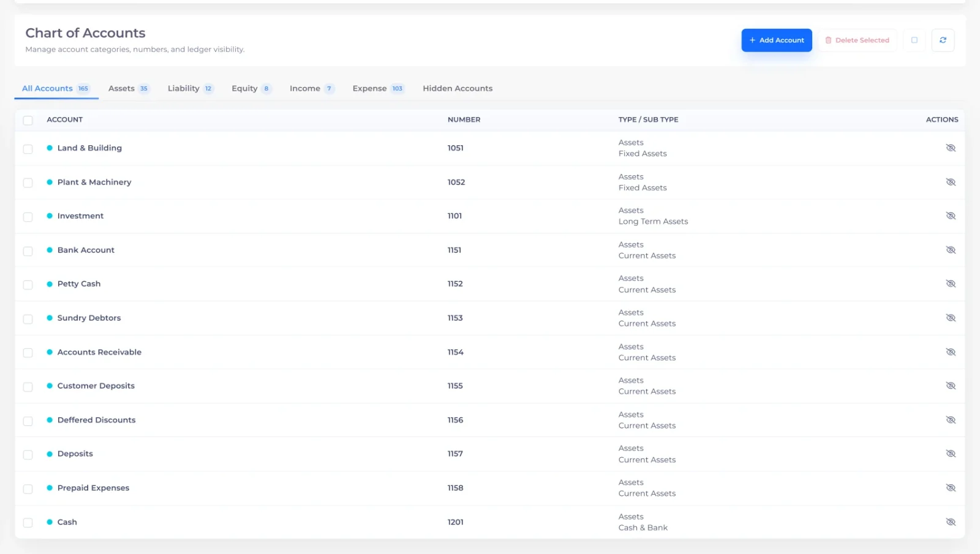Hide the Investment account

(951, 216)
